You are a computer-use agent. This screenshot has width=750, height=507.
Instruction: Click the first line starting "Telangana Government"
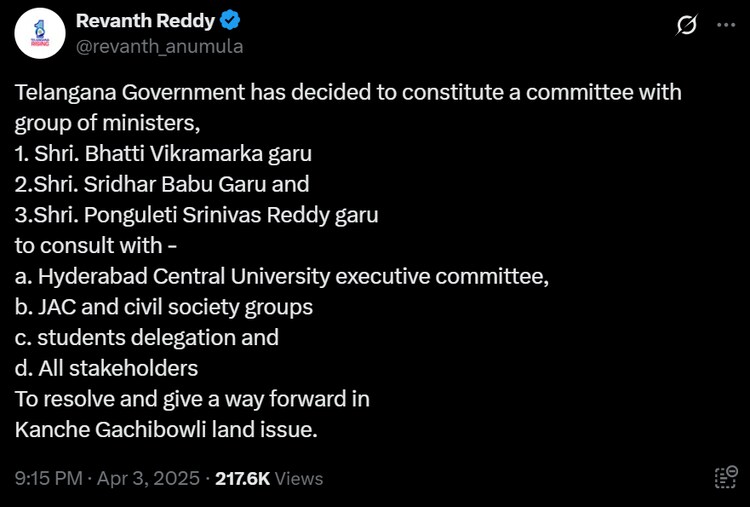pyautogui.click(x=348, y=93)
